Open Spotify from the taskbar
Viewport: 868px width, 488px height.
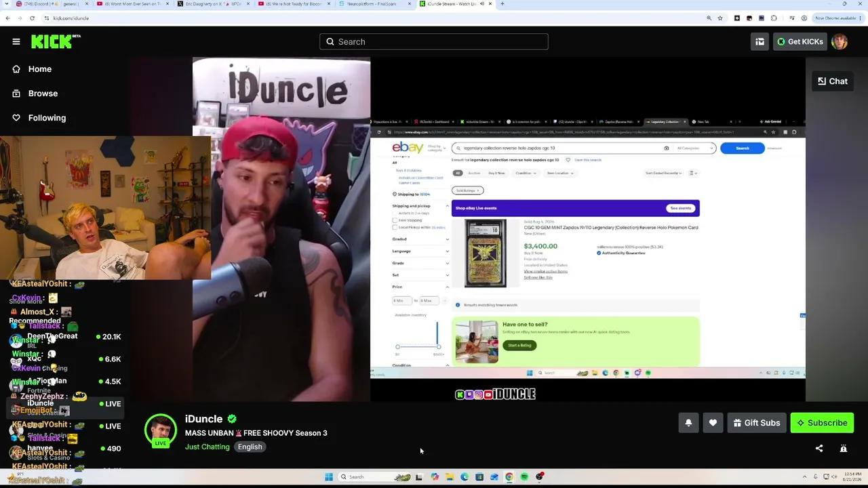(x=524, y=477)
